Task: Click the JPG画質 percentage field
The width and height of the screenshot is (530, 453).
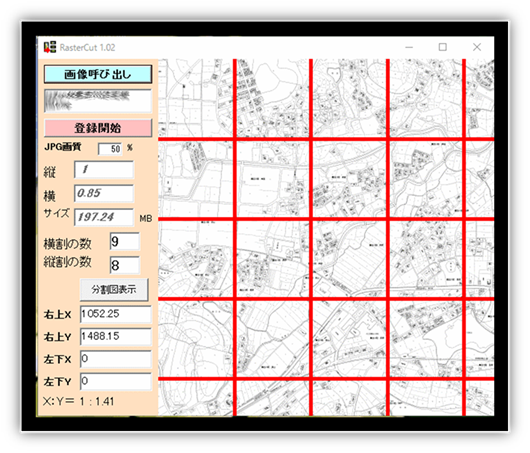Action: pyautogui.click(x=110, y=148)
